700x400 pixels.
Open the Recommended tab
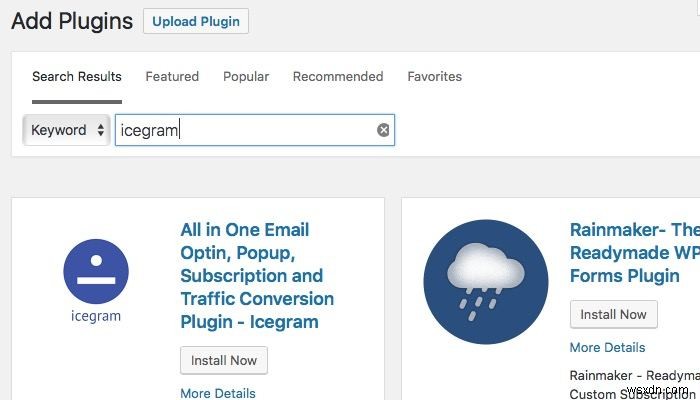[x=338, y=76]
